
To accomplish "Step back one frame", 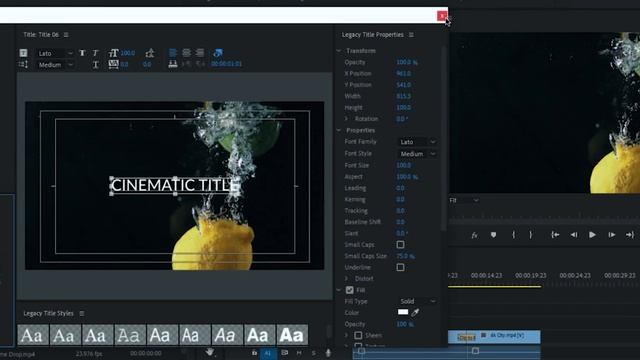I will click(x=574, y=235).
